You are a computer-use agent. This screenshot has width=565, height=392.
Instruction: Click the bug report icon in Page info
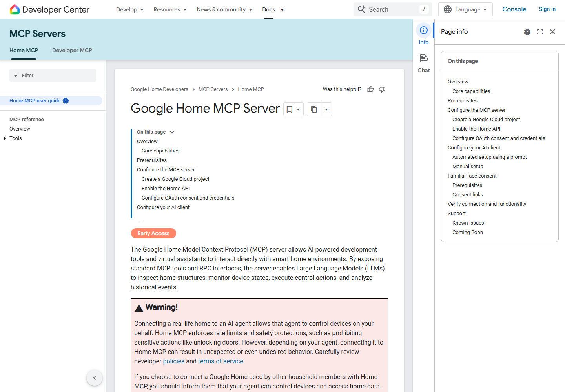click(527, 32)
